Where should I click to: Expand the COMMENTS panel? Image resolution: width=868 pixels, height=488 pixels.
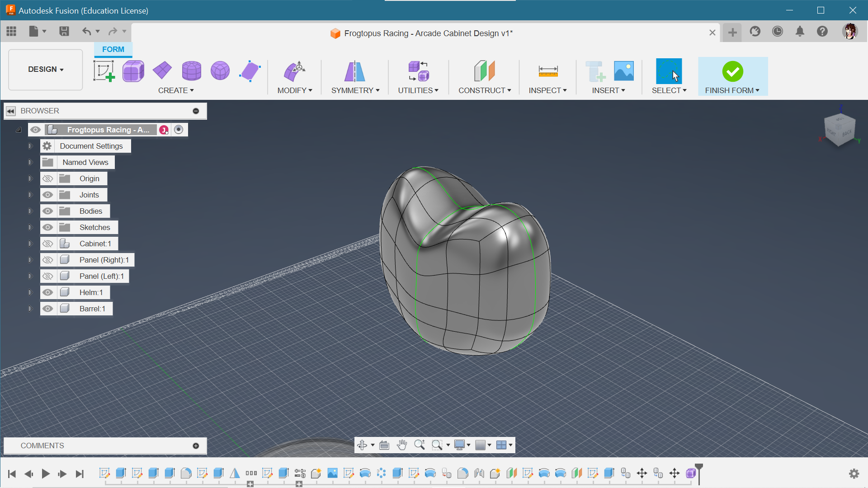pos(196,446)
